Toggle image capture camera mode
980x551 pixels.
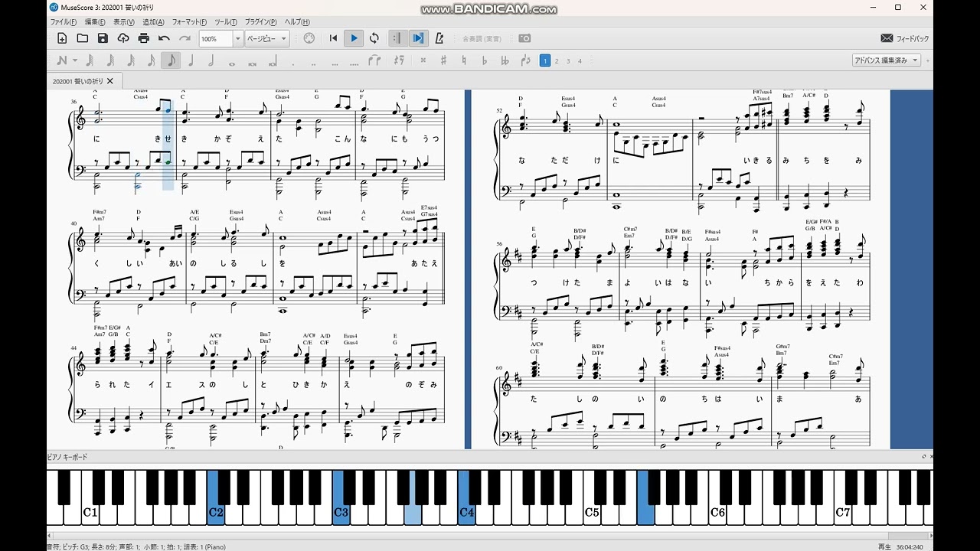(x=524, y=38)
